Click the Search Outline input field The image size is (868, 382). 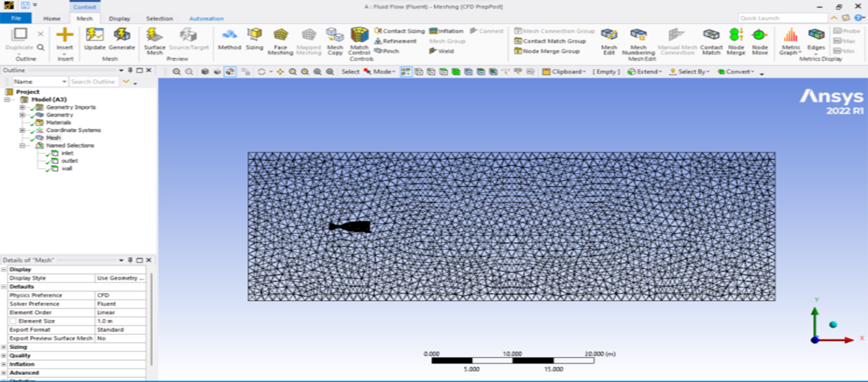click(95, 82)
